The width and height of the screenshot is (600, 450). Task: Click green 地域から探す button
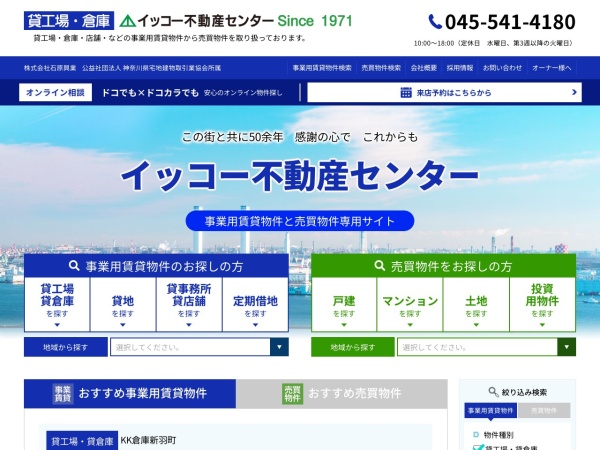[353, 347]
